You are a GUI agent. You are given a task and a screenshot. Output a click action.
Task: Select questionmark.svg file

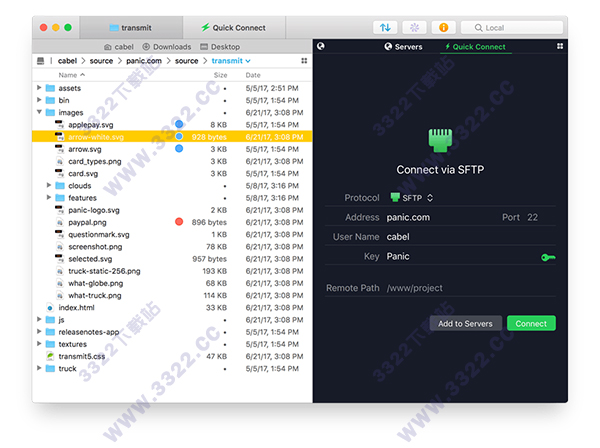[99, 235]
